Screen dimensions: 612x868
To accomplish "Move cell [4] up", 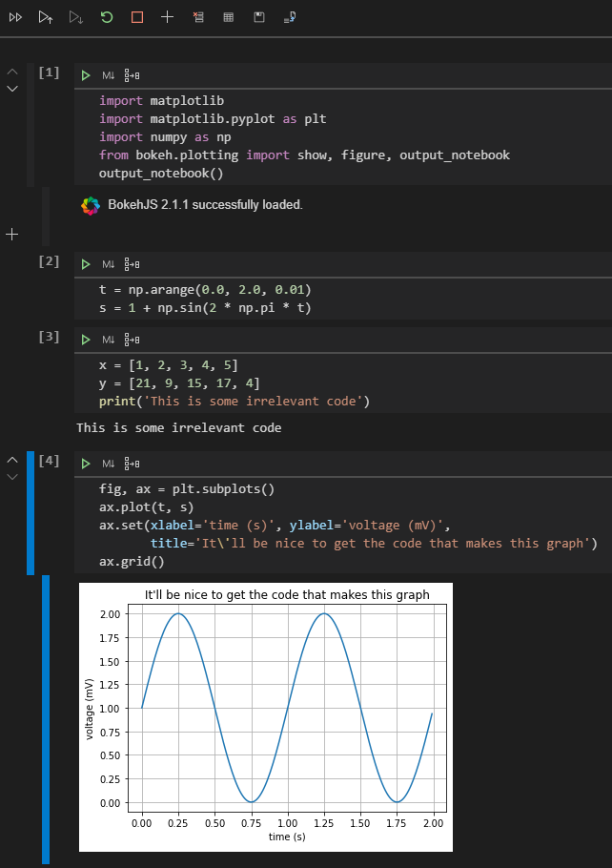I will point(12,460).
